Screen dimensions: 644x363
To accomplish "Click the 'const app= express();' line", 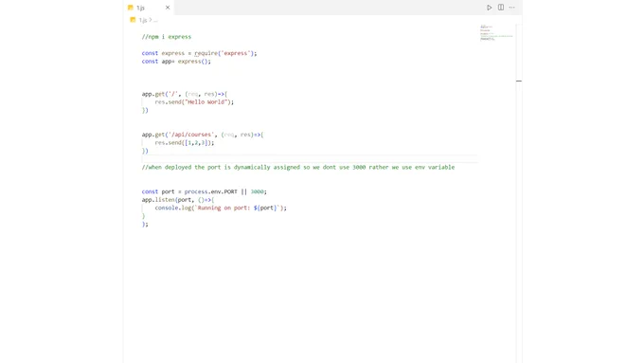I will (x=176, y=62).
